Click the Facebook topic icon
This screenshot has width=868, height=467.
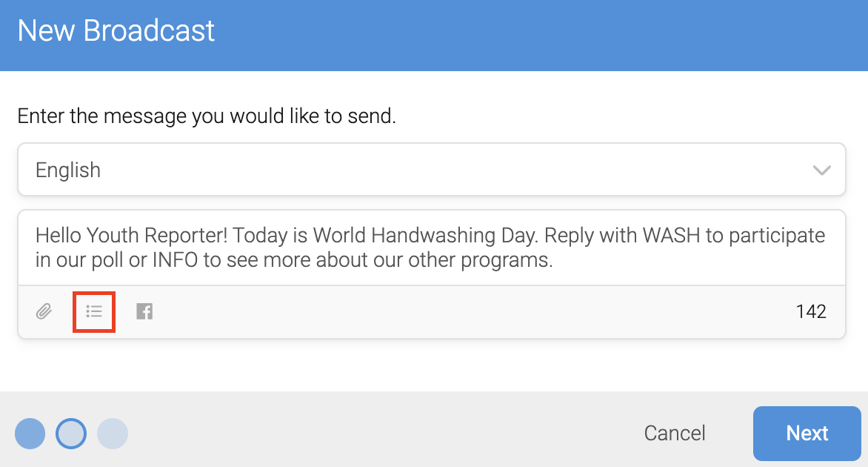pos(144,312)
